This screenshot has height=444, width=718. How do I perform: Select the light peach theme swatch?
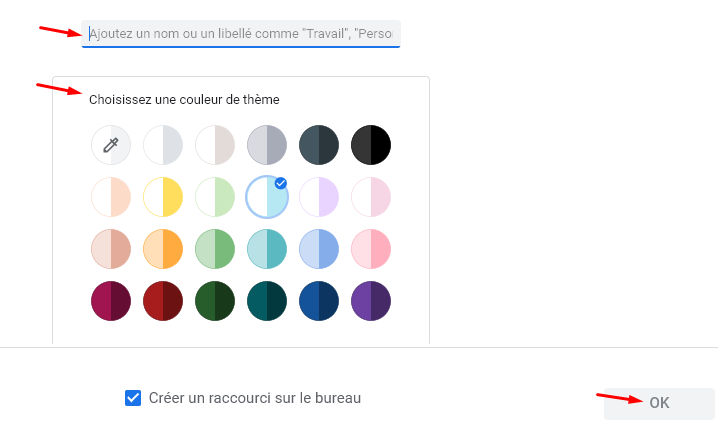pyautogui.click(x=111, y=197)
